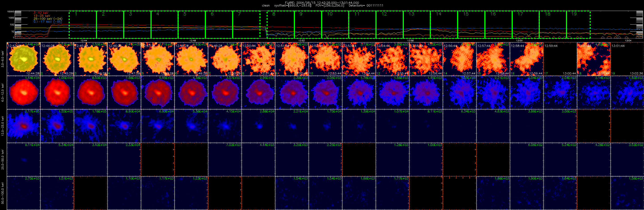Open the 50-100 keV image labeled 1.66E+03
This screenshot has height=210, width=644.
point(359,193)
